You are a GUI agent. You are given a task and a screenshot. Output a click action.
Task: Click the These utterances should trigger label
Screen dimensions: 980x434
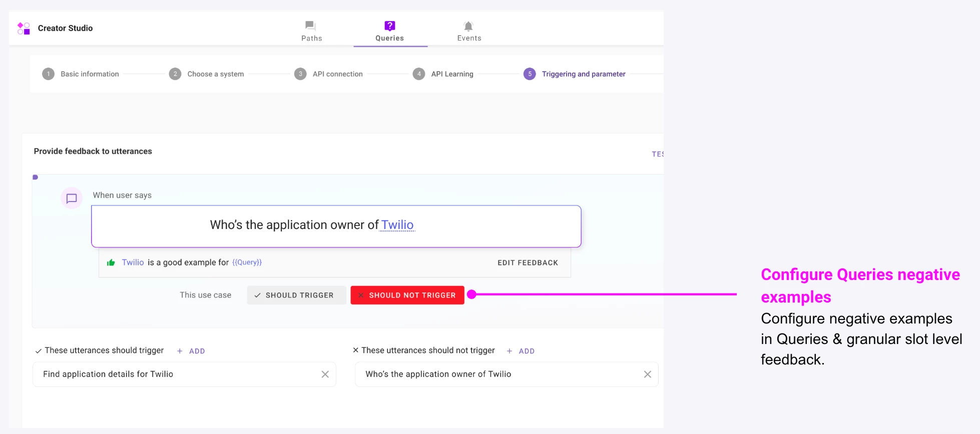click(x=104, y=350)
